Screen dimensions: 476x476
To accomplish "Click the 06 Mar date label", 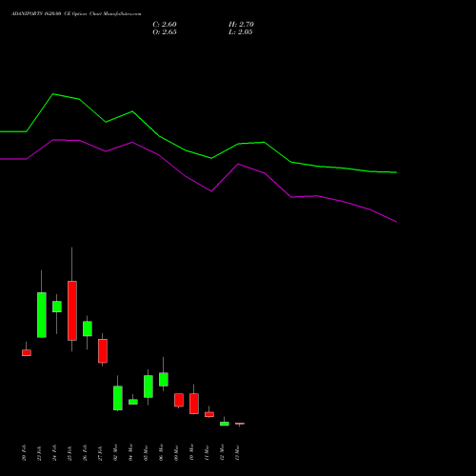I will (x=162, y=452).
